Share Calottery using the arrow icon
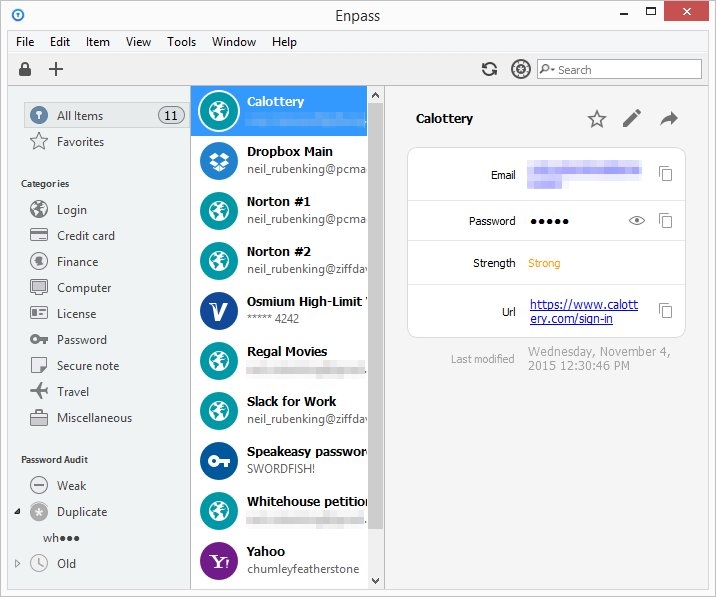Screen dimensions: 716x597 click(669, 119)
